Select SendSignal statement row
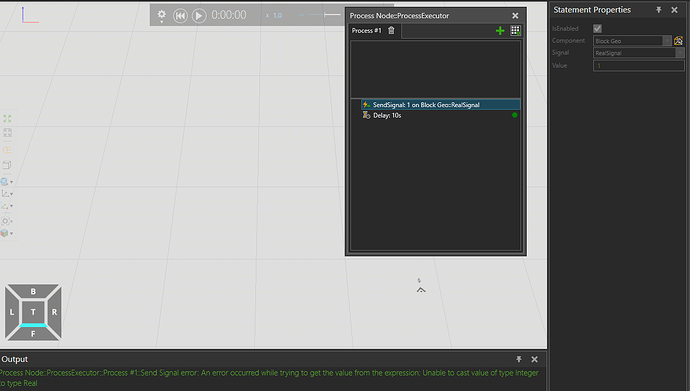 point(440,105)
